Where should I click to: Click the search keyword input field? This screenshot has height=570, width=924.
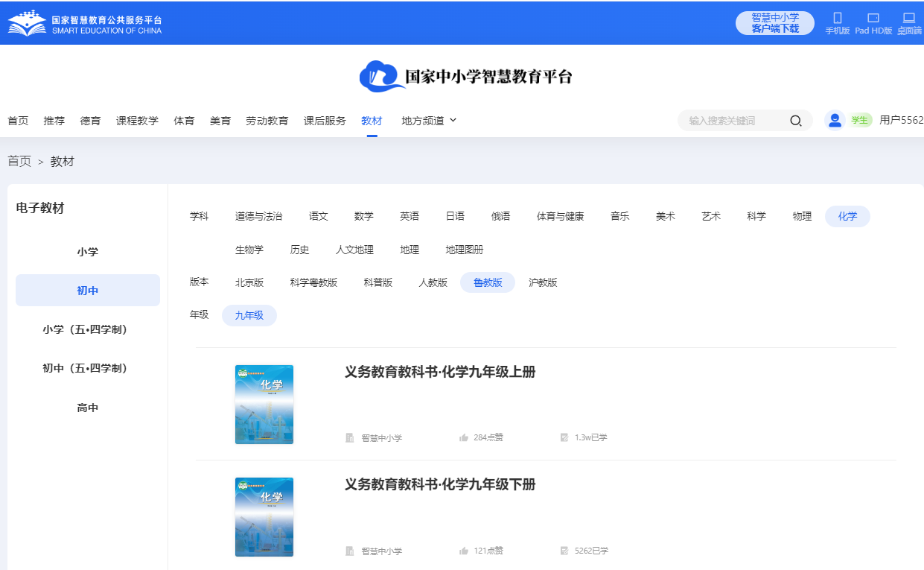(733, 121)
